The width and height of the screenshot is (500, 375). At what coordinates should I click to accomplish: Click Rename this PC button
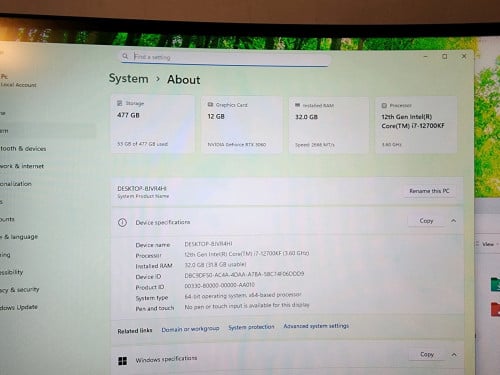(x=429, y=191)
